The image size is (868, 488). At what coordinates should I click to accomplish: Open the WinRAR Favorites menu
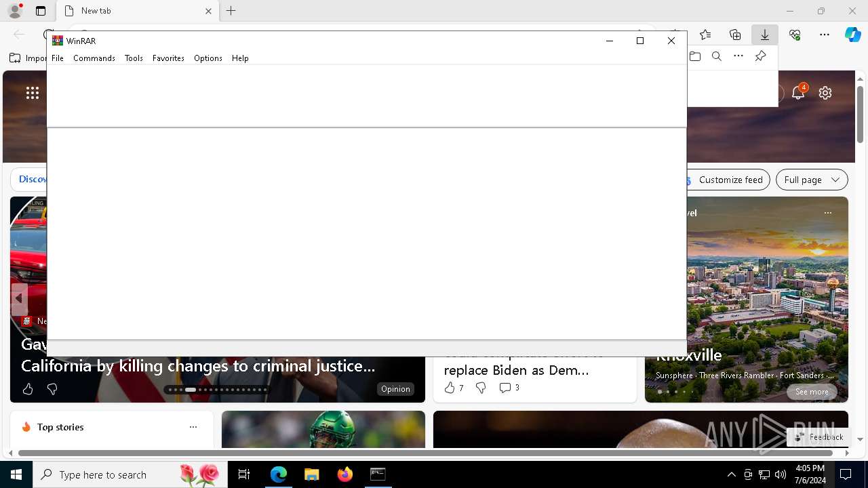coord(168,58)
